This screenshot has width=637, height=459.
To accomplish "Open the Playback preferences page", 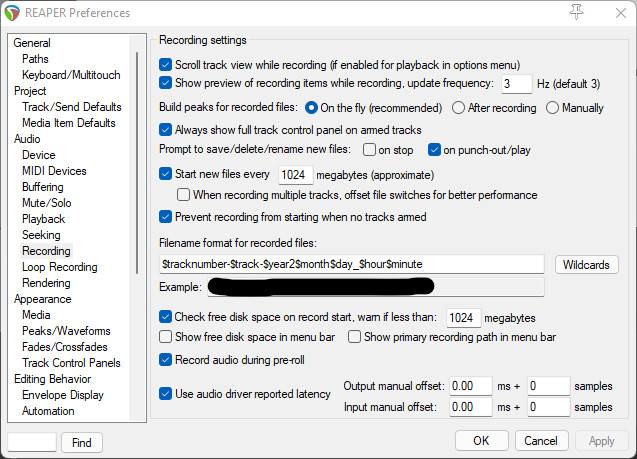I will [43, 219].
